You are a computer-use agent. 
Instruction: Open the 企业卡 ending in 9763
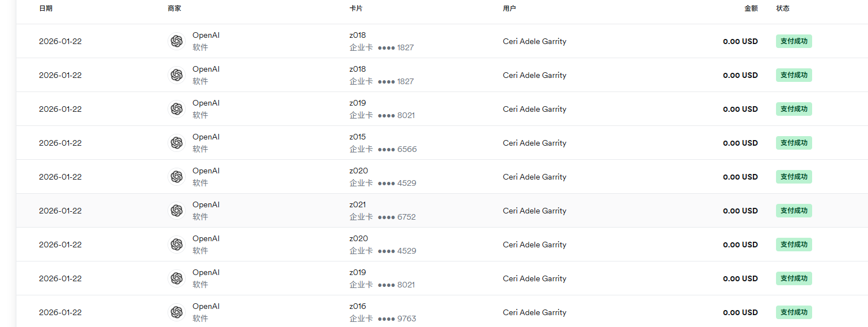383,319
